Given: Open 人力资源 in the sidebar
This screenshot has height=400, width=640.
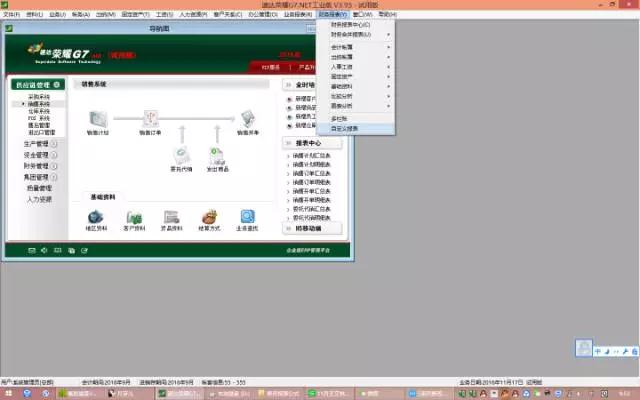Looking at the screenshot, I should click(39, 200).
